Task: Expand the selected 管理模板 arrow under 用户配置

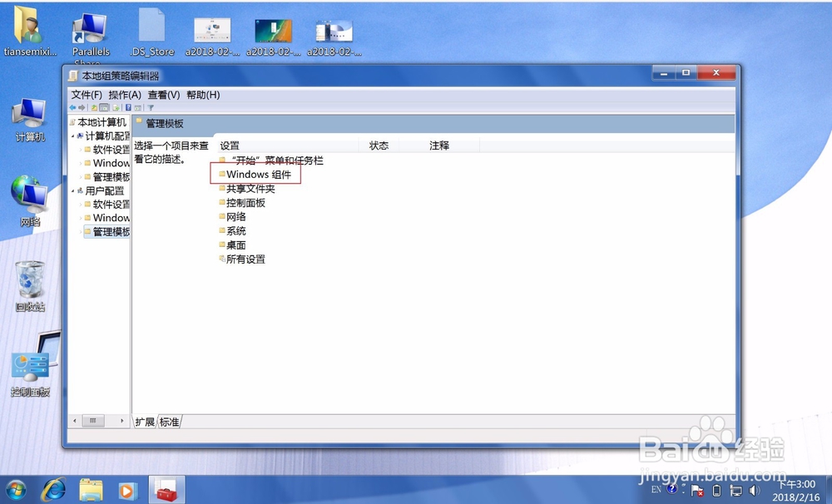Action: click(x=81, y=232)
